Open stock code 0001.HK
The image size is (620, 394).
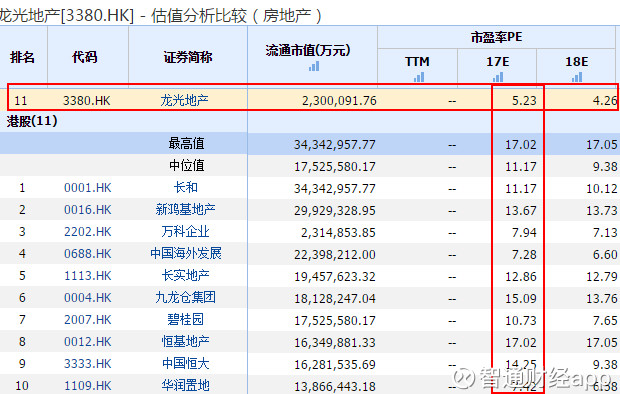[88, 188]
